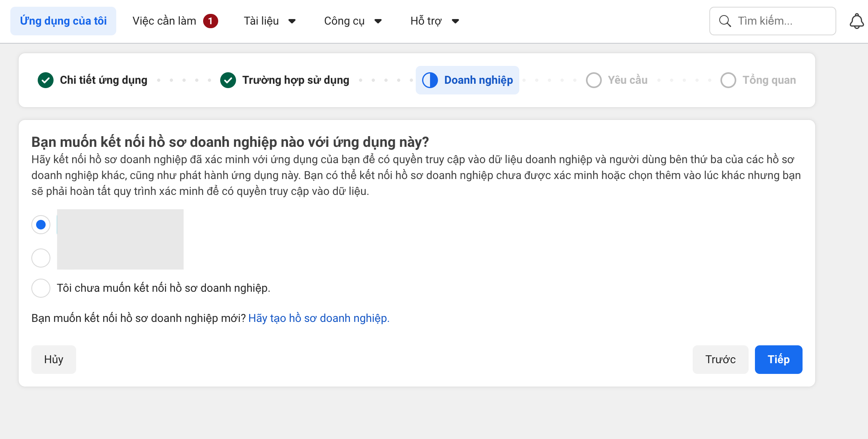Image resolution: width=868 pixels, height=439 pixels.
Task: Select the first business profile radio button
Action: tap(41, 225)
